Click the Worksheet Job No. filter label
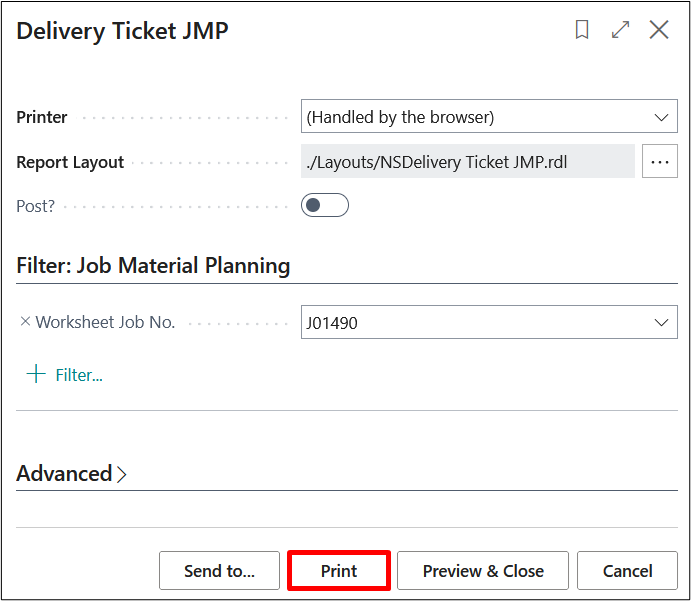The height and width of the screenshot is (601, 691). click(x=105, y=322)
